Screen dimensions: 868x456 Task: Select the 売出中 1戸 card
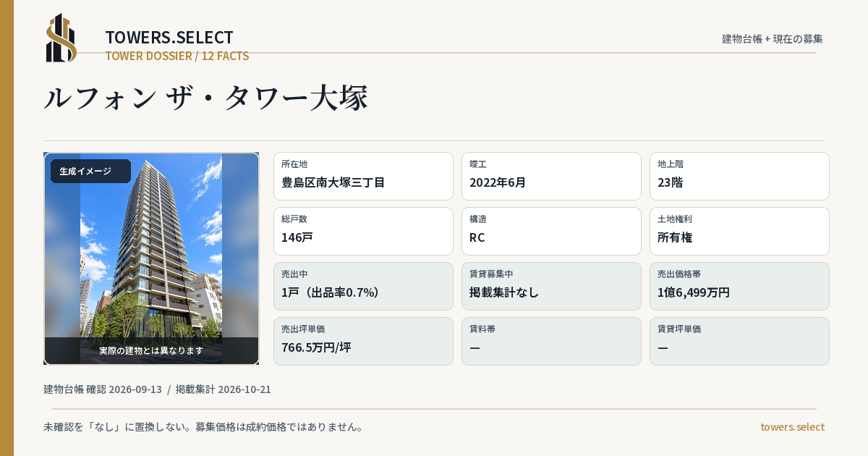coord(363,286)
